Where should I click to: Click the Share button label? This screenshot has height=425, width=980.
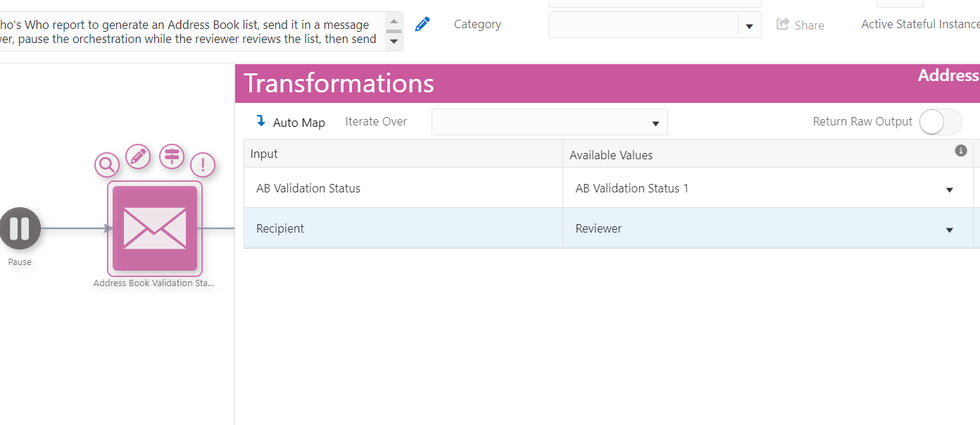coord(810,25)
